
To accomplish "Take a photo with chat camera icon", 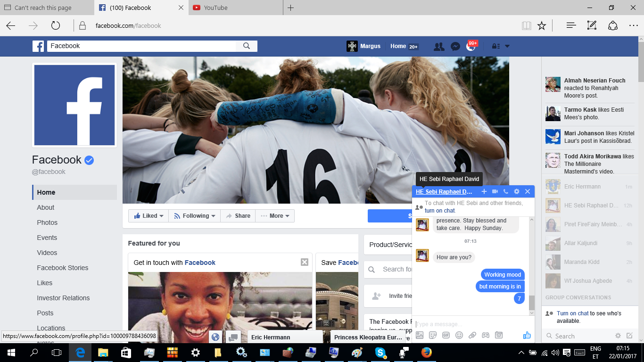I will tap(499, 335).
